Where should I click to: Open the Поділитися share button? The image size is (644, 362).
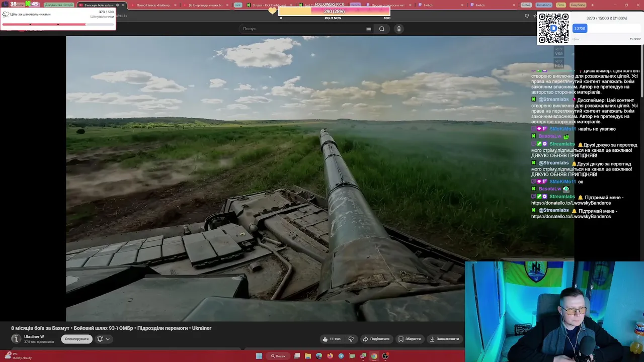click(x=376, y=339)
